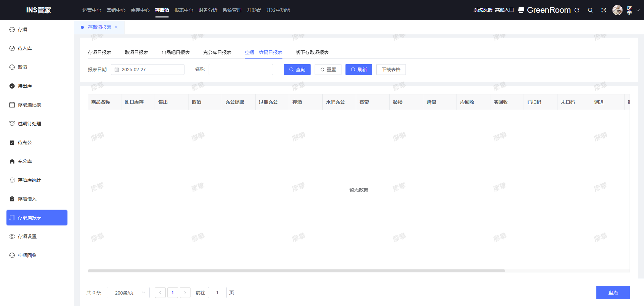
Task: Open the 200条/页 page size dropdown
Action: [128, 293]
